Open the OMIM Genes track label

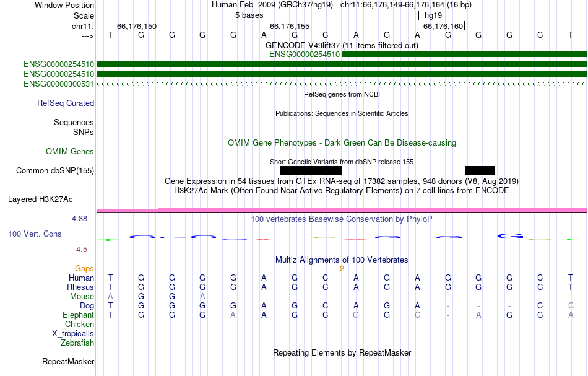pos(70,152)
